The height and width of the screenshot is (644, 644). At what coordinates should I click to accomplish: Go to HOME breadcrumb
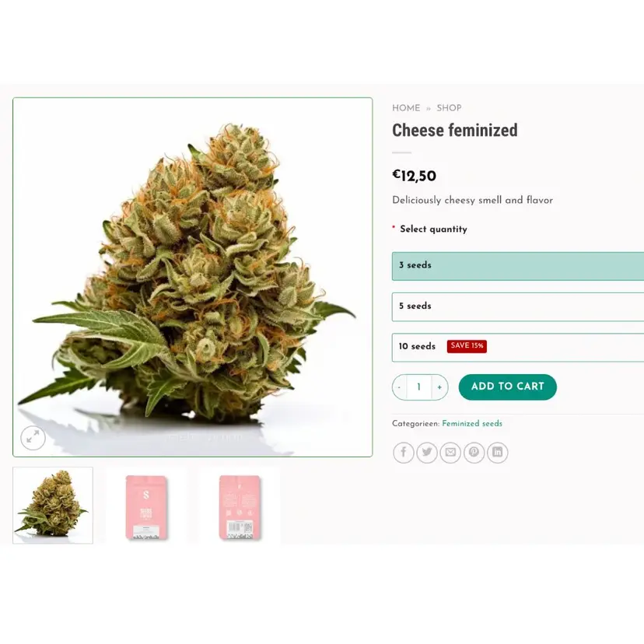(406, 108)
